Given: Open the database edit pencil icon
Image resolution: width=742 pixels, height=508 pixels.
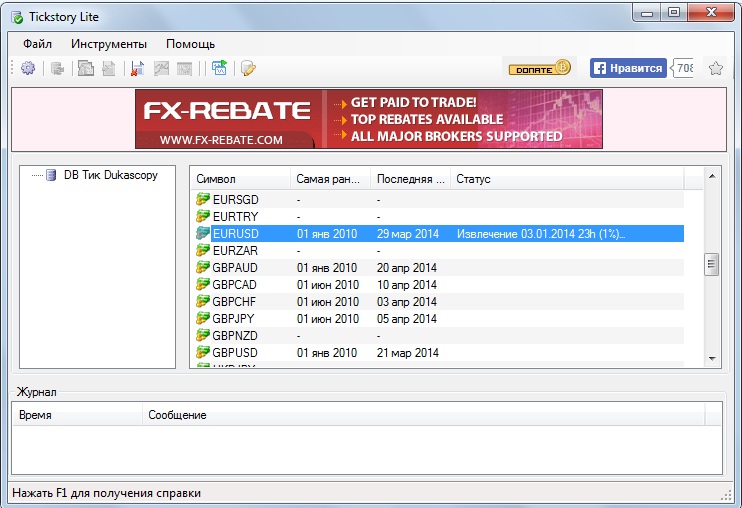Looking at the screenshot, I should coord(248,69).
